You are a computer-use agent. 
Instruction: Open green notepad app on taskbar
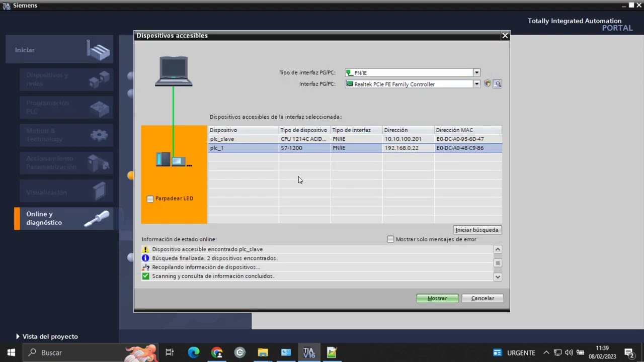coord(332,352)
